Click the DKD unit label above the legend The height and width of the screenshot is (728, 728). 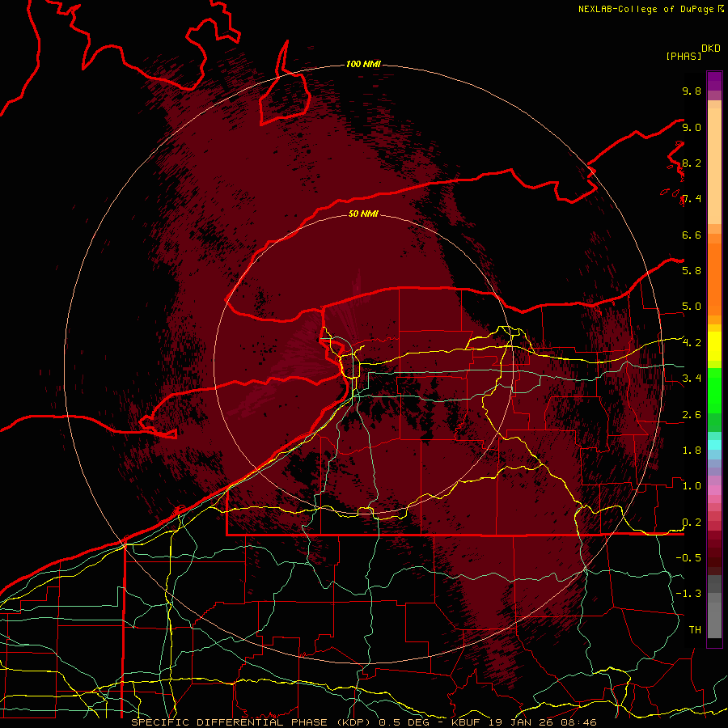[x=711, y=49]
